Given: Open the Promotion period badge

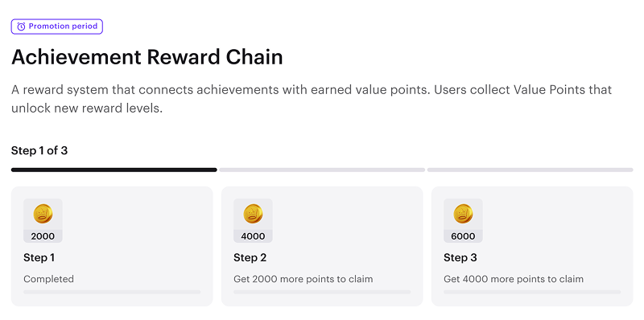Looking at the screenshot, I should (x=56, y=27).
